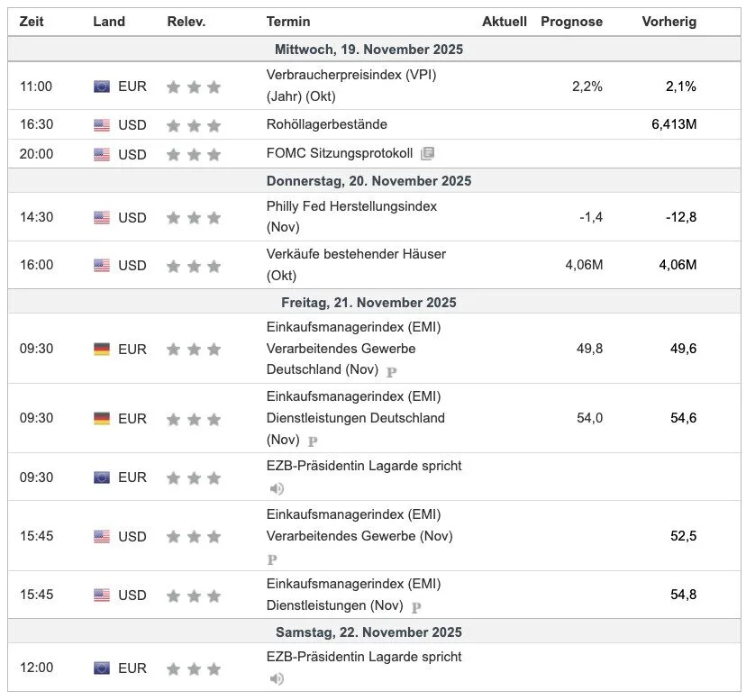Screen dimensions: 746x700
Task: Click the EU flag in the 11:00 row
Action: 102,86
